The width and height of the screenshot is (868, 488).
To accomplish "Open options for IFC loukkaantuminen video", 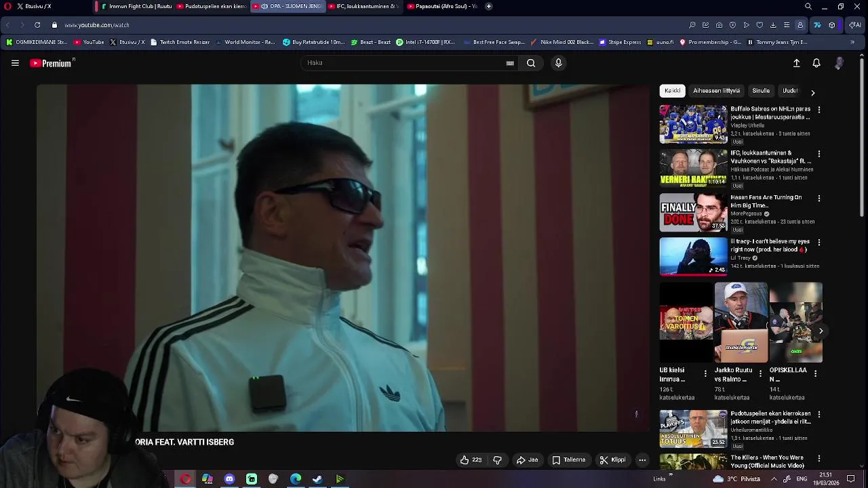I will tap(819, 154).
